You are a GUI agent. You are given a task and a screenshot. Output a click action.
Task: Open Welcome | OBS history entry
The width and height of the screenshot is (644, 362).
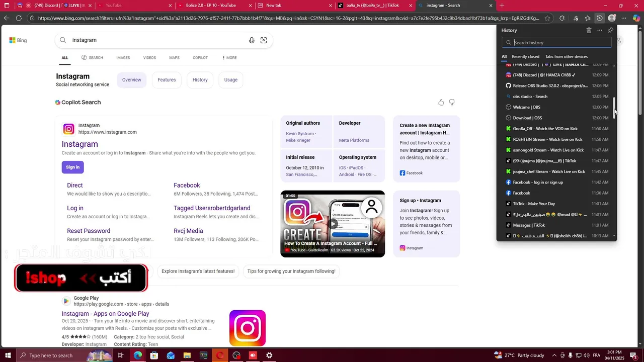click(x=556, y=107)
